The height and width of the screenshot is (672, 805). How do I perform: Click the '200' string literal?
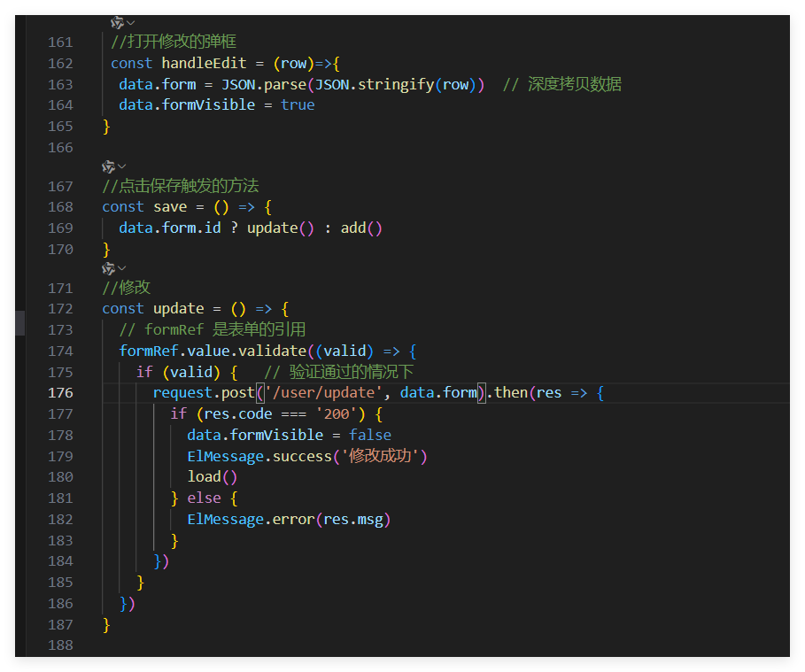(x=337, y=413)
